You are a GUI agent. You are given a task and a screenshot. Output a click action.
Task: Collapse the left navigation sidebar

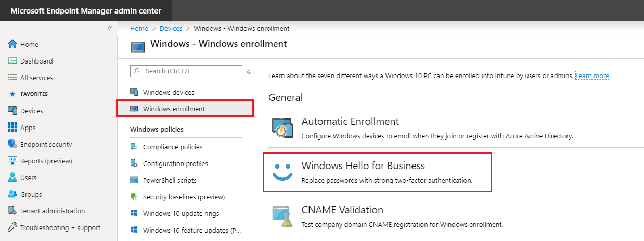tap(110, 28)
